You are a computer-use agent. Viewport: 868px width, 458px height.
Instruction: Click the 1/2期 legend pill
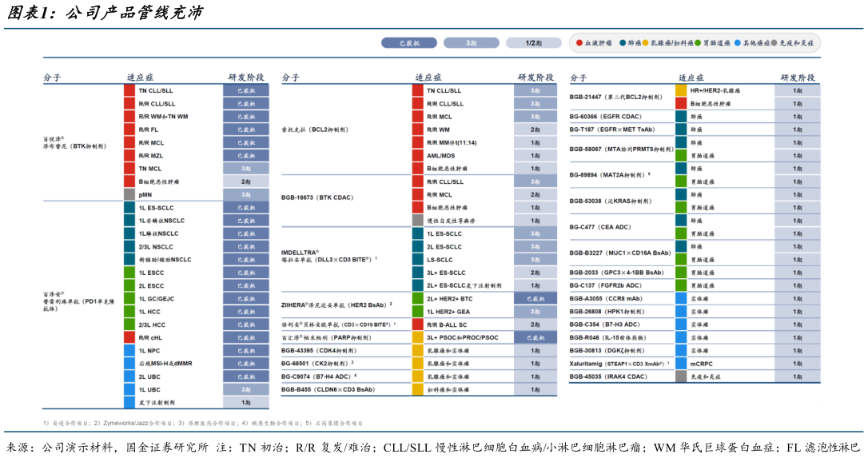click(534, 42)
